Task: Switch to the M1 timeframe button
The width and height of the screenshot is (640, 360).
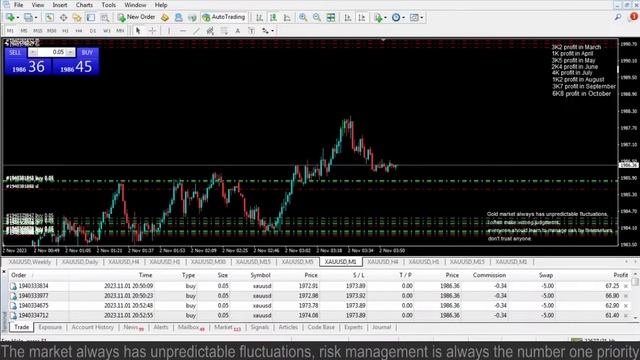Action: click(10, 31)
